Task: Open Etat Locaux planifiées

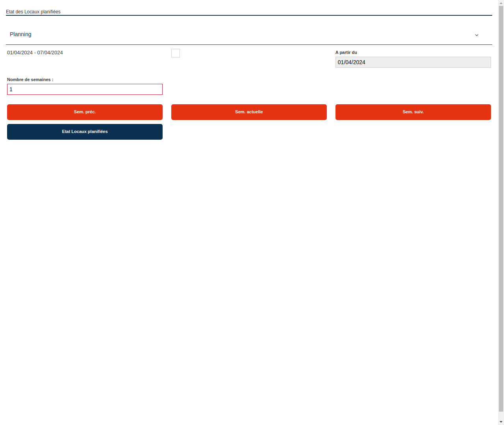Action: 85,131
